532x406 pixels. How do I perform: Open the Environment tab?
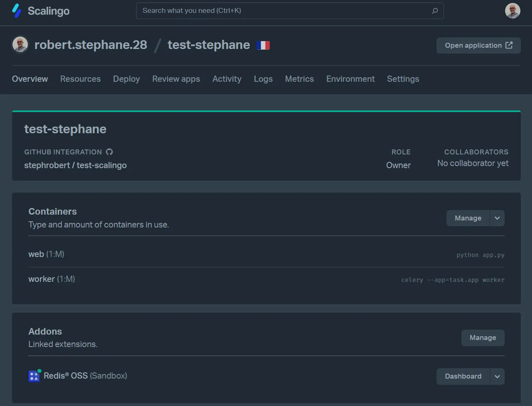click(350, 79)
